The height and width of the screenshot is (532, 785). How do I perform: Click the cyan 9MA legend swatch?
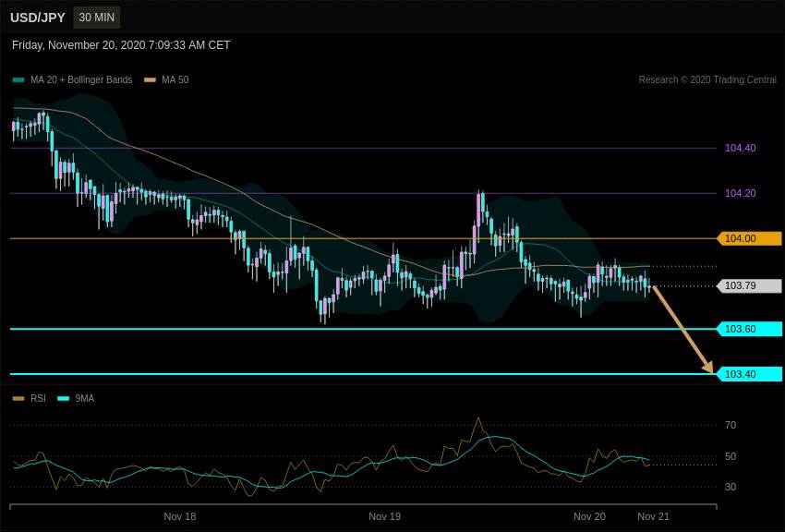64,398
